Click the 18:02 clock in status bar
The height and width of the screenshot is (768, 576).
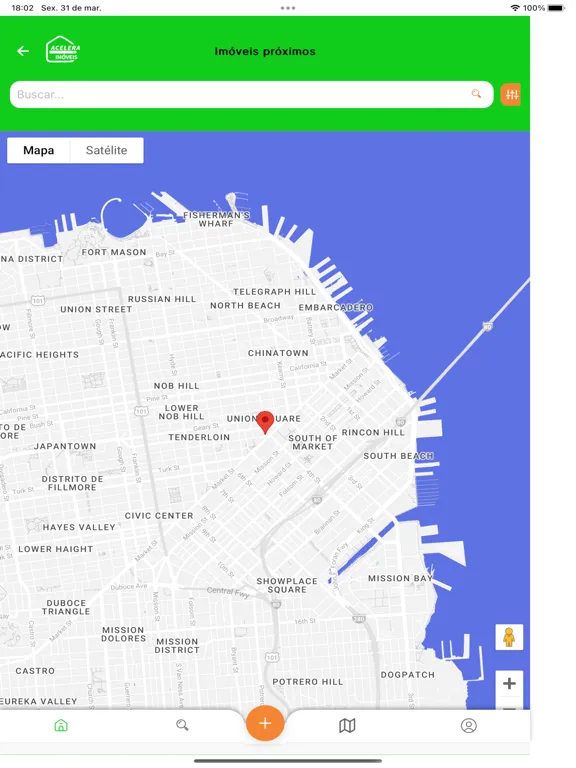[x=22, y=8]
